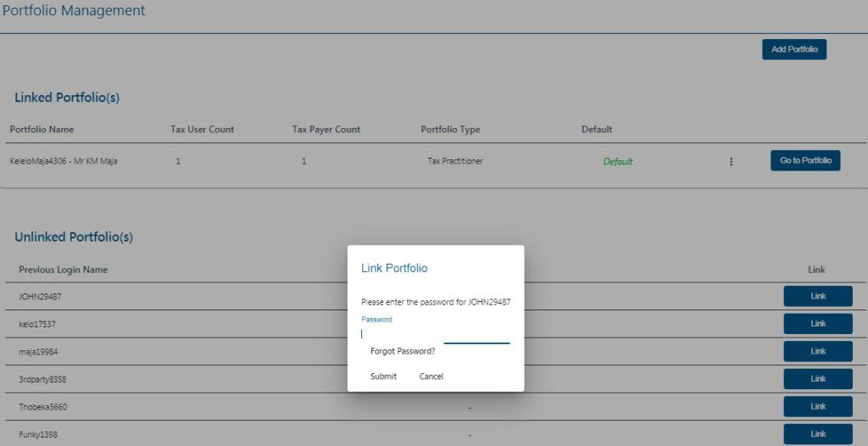Click the Add Portfolio button
The width and height of the screenshot is (868, 446).
pos(793,49)
